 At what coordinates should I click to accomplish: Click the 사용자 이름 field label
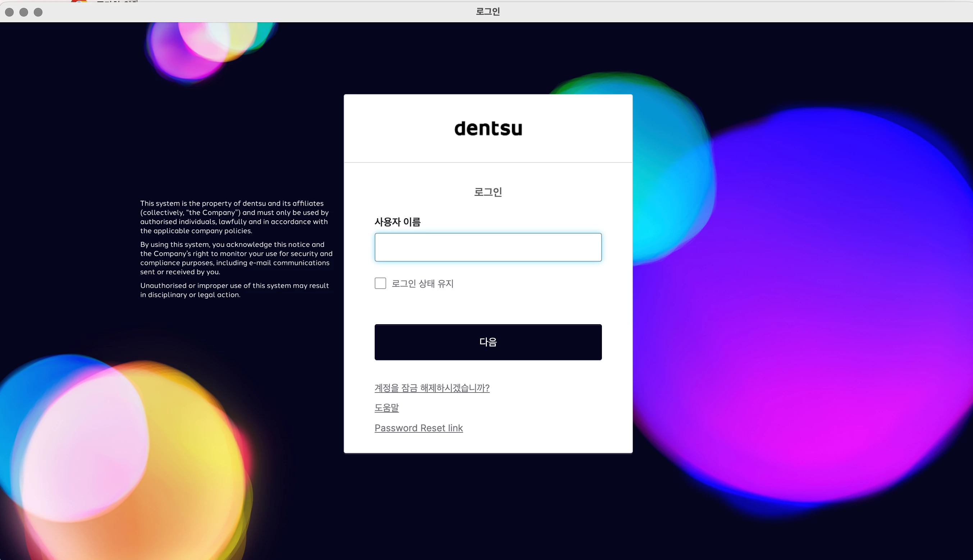397,222
